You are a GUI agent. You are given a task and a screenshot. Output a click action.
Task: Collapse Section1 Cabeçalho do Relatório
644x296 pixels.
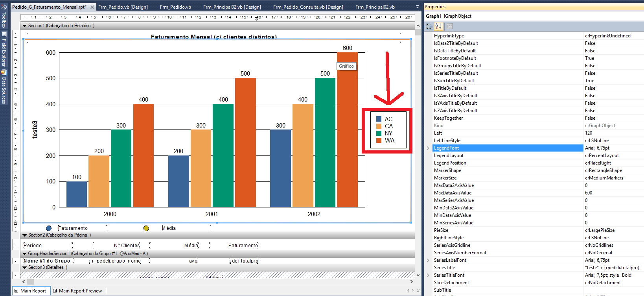click(24, 26)
